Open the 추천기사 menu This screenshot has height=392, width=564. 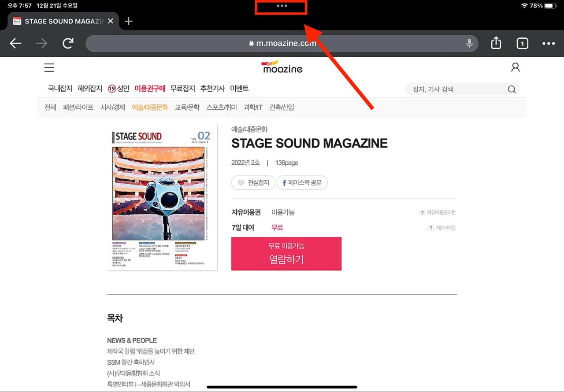(212, 89)
